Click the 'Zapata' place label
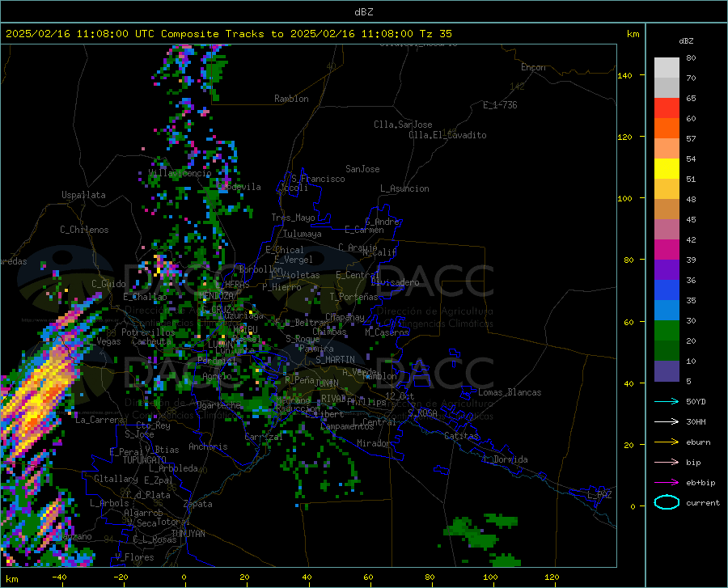The width and height of the screenshot is (728, 588). tap(198, 504)
